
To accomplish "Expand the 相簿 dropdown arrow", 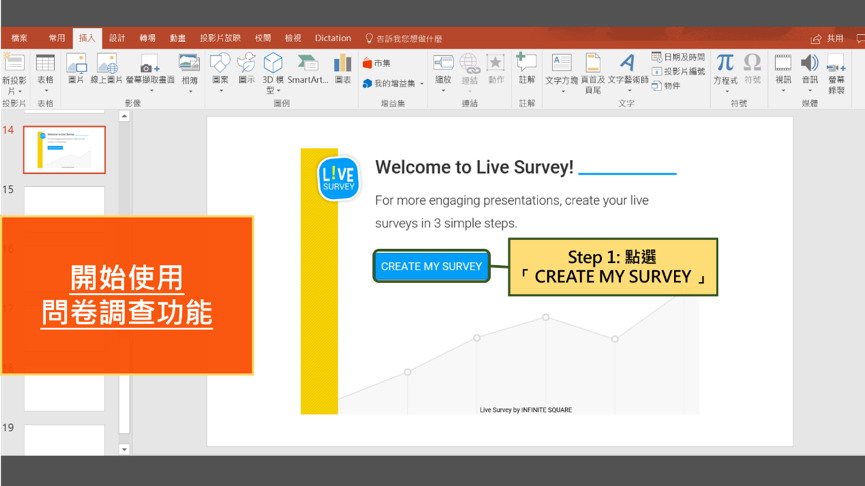I will pos(190,91).
